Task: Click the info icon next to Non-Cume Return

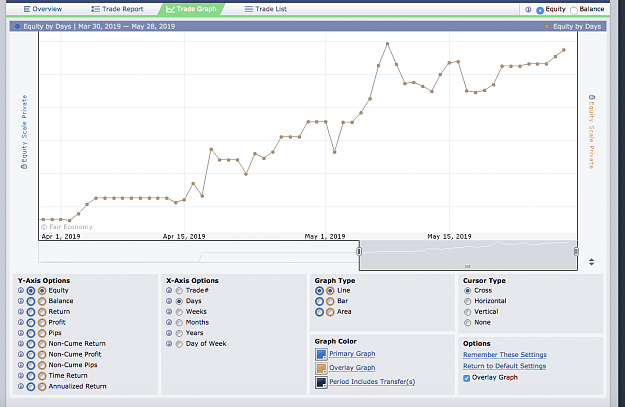Action: coord(21,344)
